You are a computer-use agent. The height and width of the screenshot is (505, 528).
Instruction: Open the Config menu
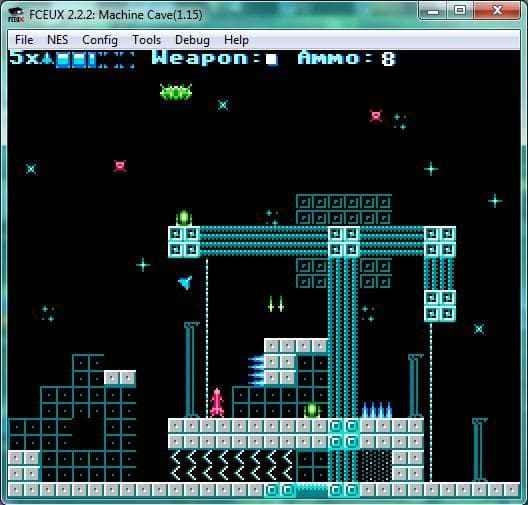pyautogui.click(x=100, y=40)
